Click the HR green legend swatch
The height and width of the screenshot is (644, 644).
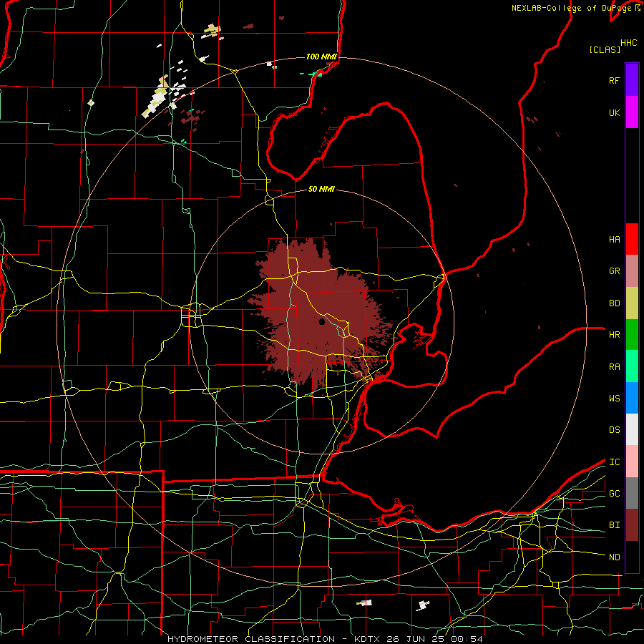coord(632,335)
